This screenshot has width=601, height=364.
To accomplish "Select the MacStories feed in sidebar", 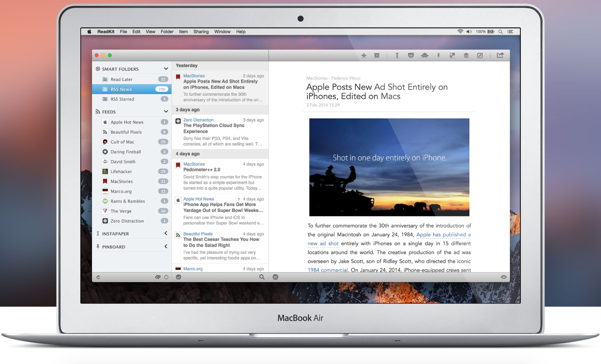I will 132,181.
